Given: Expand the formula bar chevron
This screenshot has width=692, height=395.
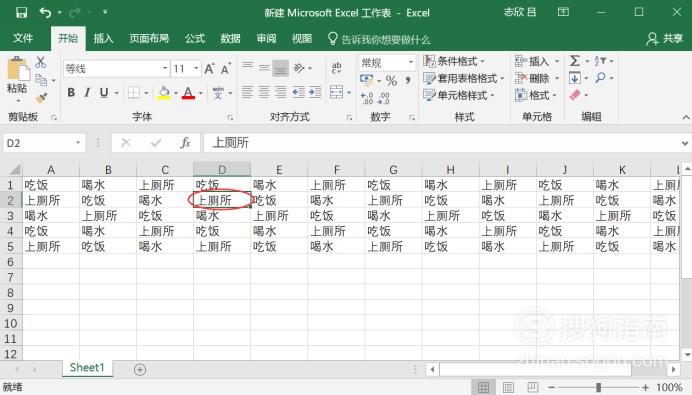Looking at the screenshot, I should (x=684, y=143).
